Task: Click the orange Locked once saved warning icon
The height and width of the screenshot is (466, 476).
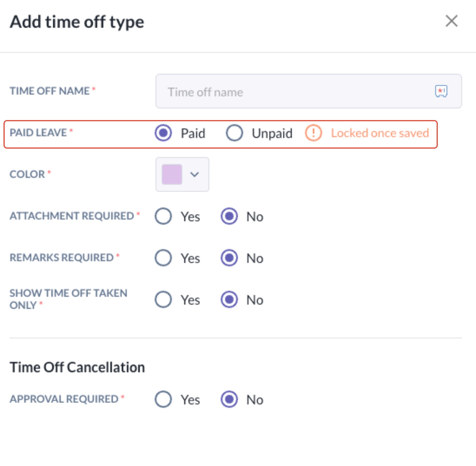Action: pyautogui.click(x=313, y=133)
